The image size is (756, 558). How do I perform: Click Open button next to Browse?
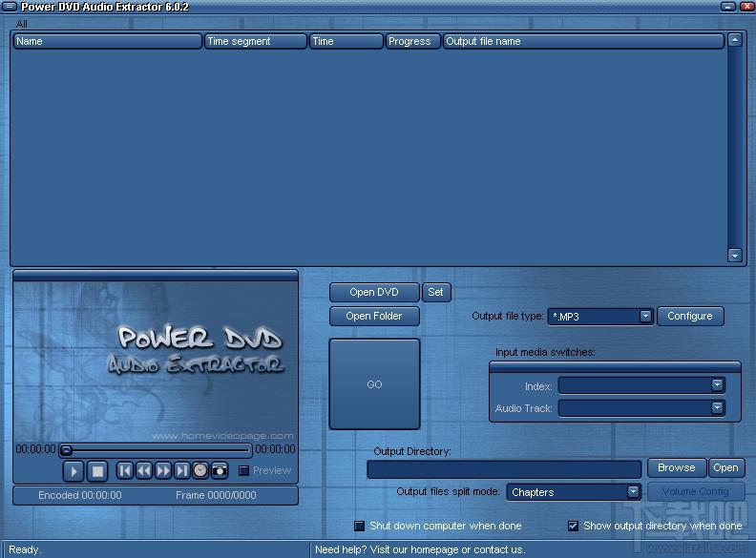[x=726, y=468]
